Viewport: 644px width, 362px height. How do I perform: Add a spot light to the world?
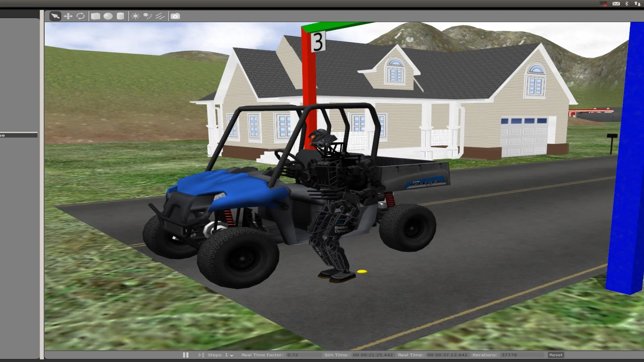[x=148, y=16]
